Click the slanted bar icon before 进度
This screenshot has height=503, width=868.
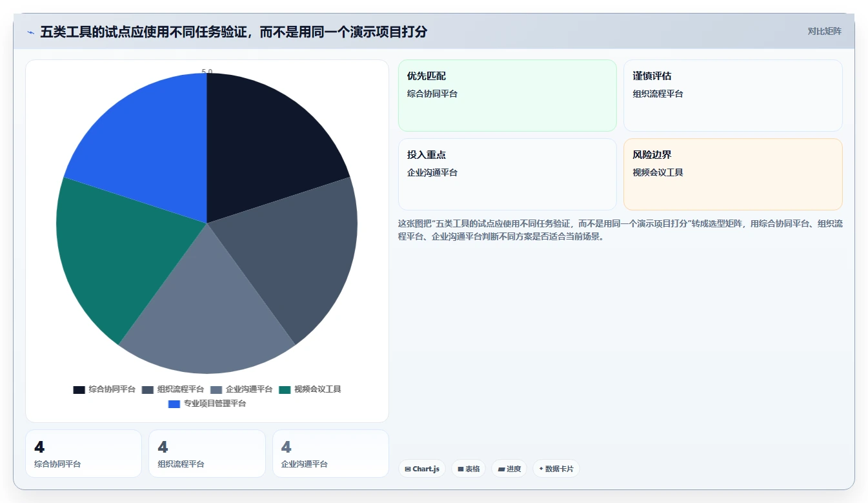pos(501,469)
